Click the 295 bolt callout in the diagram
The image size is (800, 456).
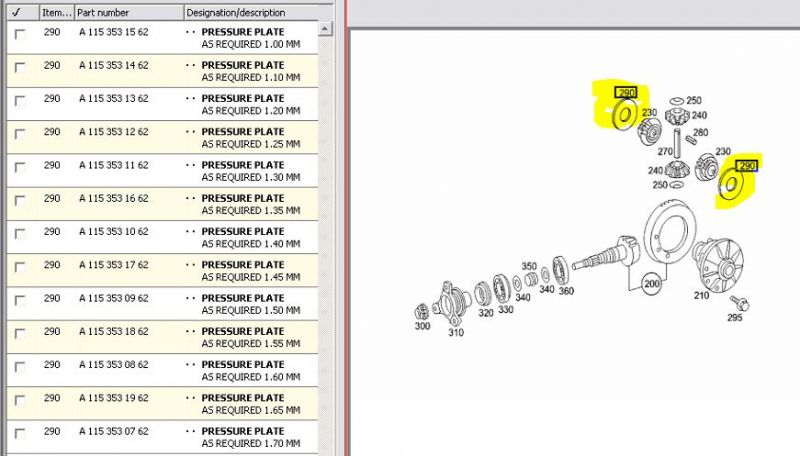point(735,318)
